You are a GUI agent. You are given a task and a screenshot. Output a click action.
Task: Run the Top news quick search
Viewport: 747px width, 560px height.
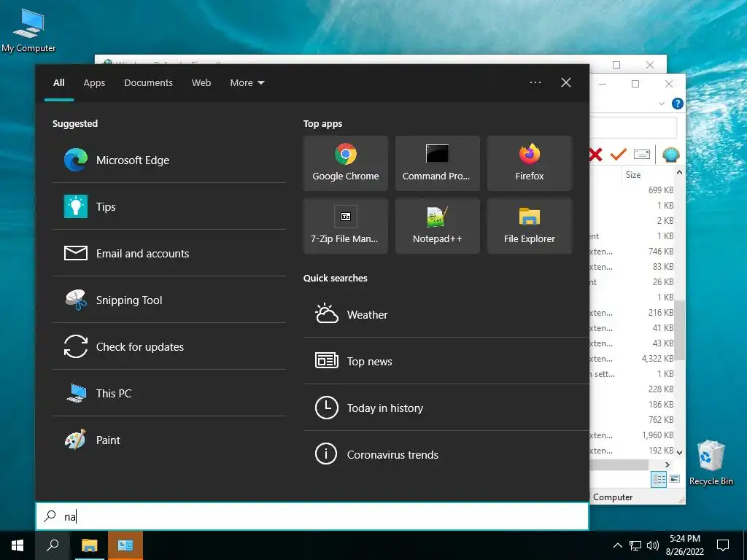[446, 361]
